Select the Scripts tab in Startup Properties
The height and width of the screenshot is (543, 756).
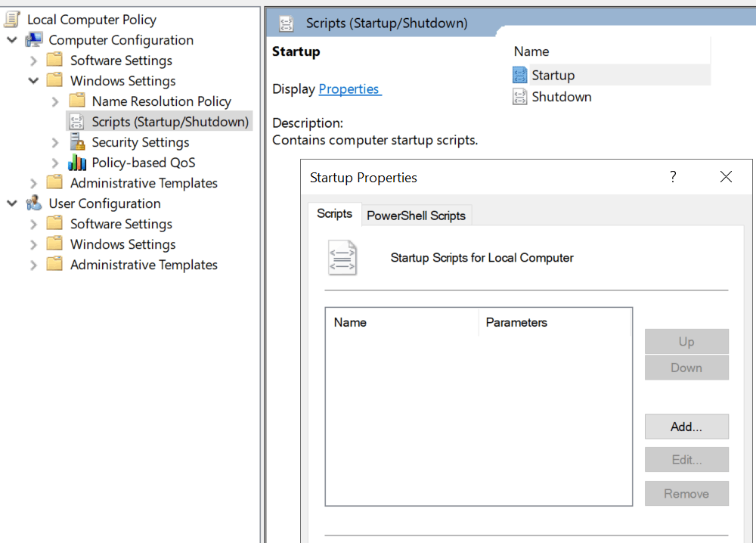[334, 214]
